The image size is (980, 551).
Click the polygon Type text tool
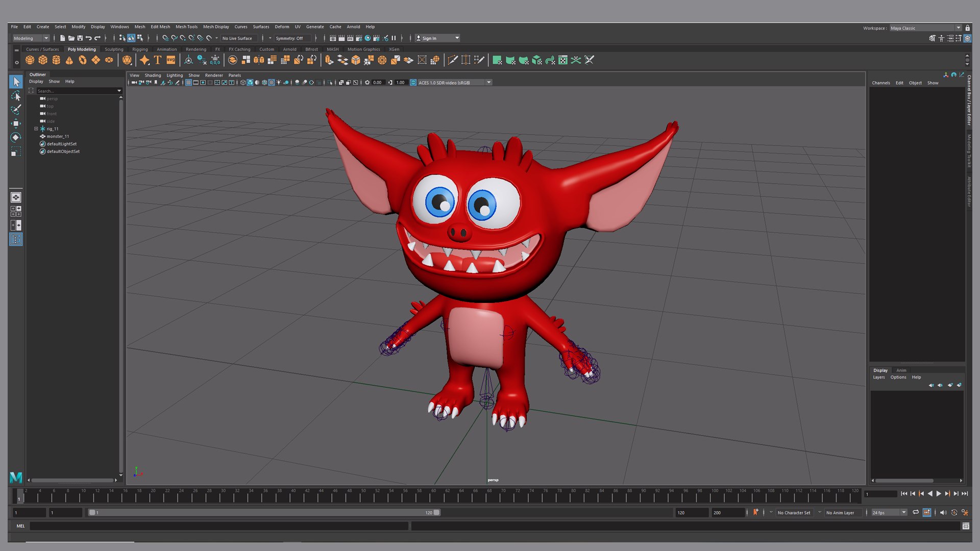point(158,60)
